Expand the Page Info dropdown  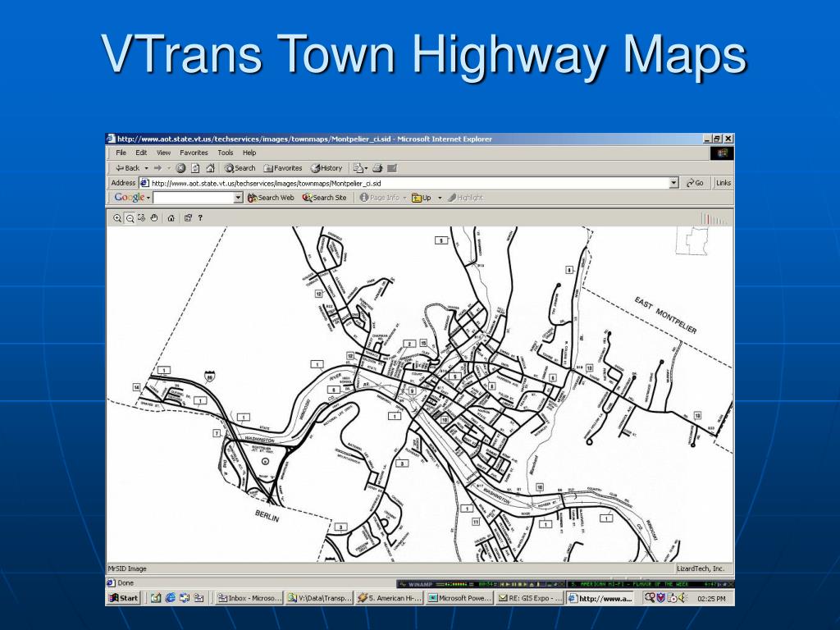tap(404, 198)
